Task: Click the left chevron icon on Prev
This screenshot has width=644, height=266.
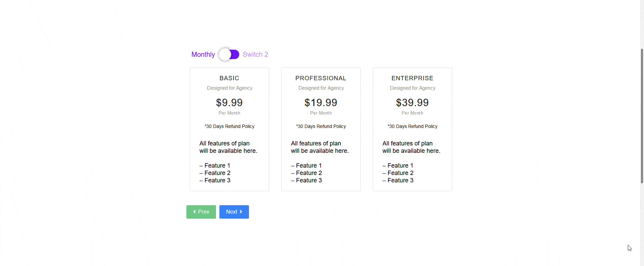Action: (x=194, y=212)
